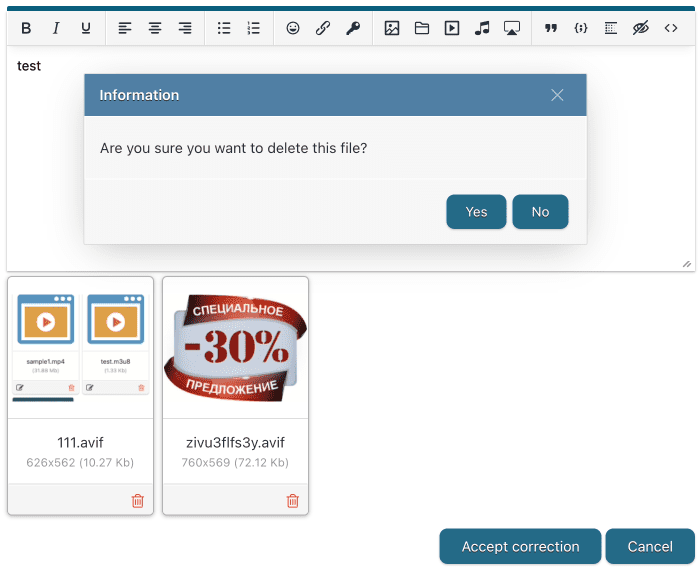This screenshot has height=570, width=698.
Task: Confirm file deletion with Yes
Action: coord(476,212)
